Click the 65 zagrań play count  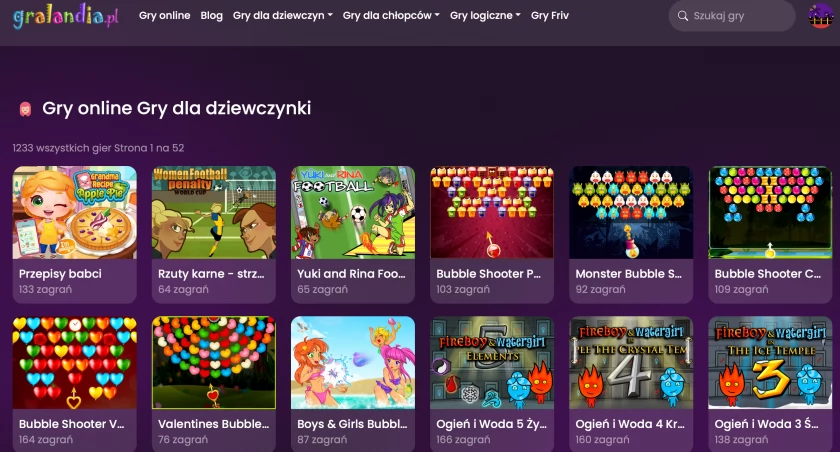point(322,290)
